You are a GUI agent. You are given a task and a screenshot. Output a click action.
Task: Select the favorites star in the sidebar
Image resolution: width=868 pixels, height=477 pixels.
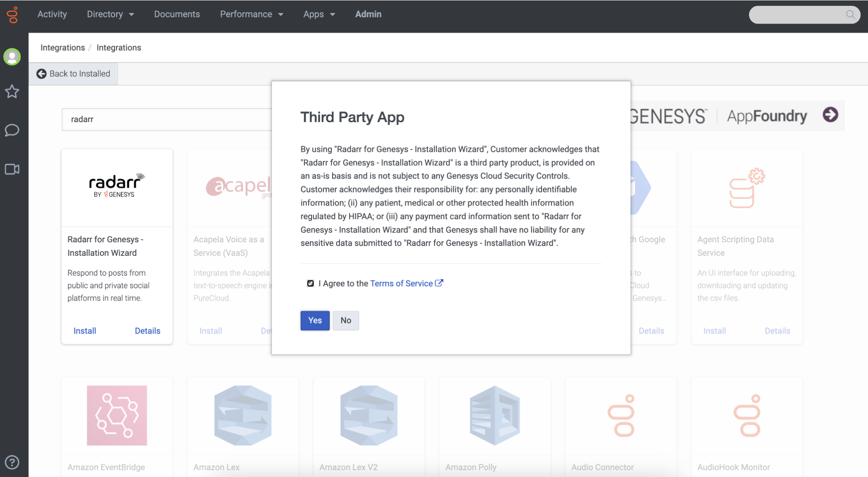point(12,92)
